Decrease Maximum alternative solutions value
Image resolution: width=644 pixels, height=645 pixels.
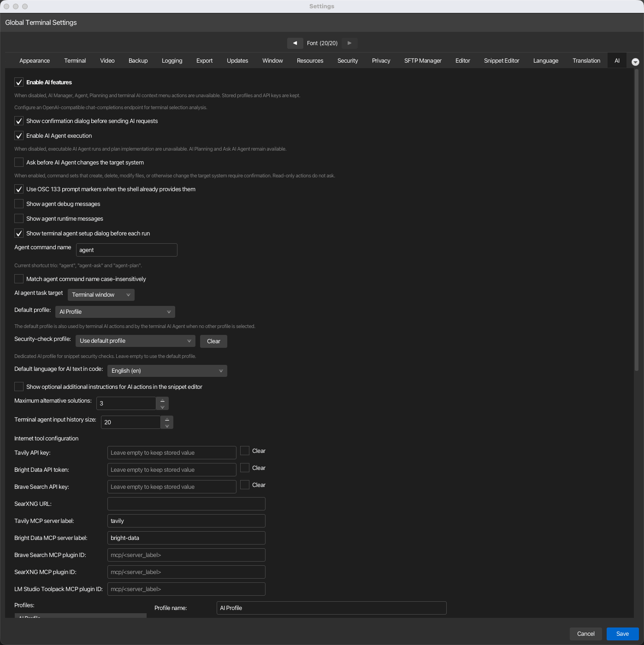coord(162,407)
